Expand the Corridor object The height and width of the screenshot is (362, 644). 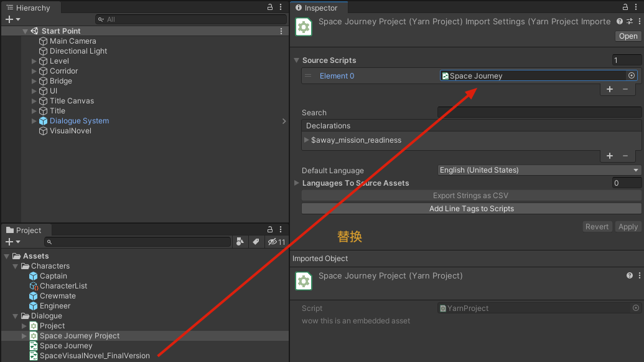[x=34, y=71]
